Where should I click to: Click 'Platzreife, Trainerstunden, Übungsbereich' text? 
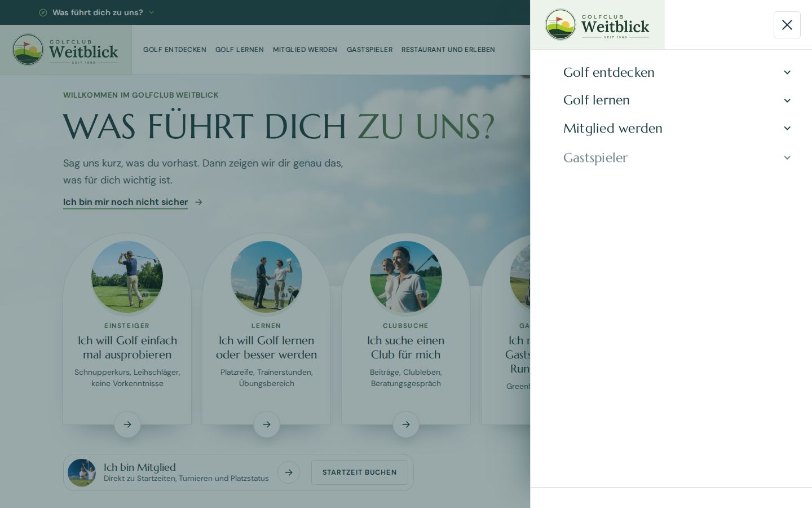pyautogui.click(x=267, y=378)
